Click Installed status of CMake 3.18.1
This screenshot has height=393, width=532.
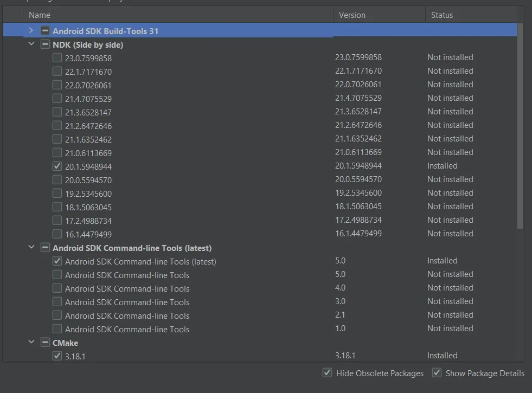click(442, 356)
